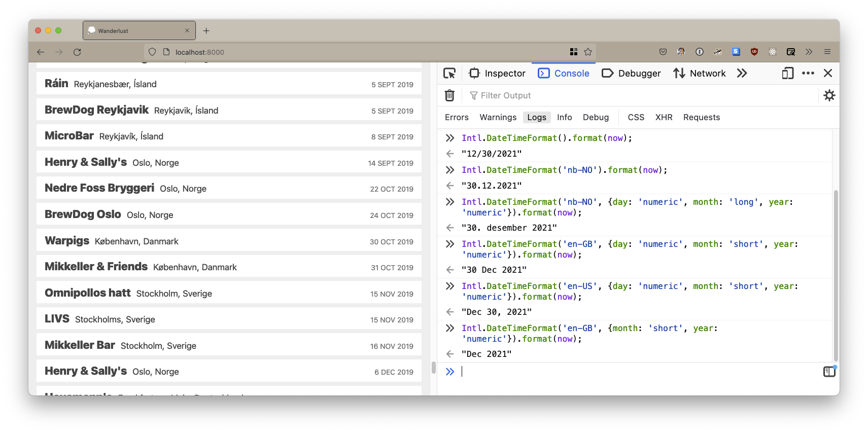
Task: Open the QR grid icon in the address bar
Action: (x=574, y=52)
